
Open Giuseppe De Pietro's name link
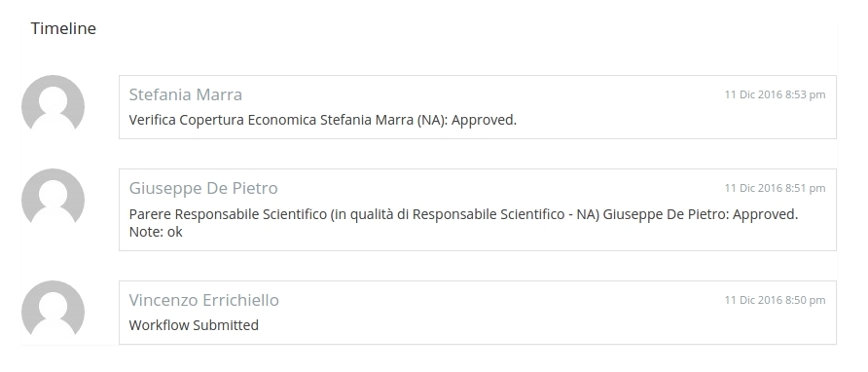(203, 188)
